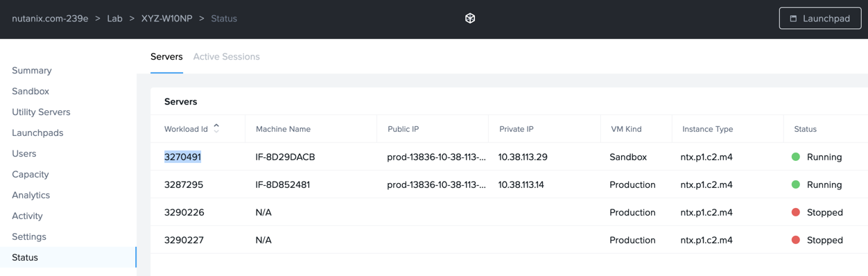Open the Launchpad button
The image size is (868, 276).
(x=820, y=19)
